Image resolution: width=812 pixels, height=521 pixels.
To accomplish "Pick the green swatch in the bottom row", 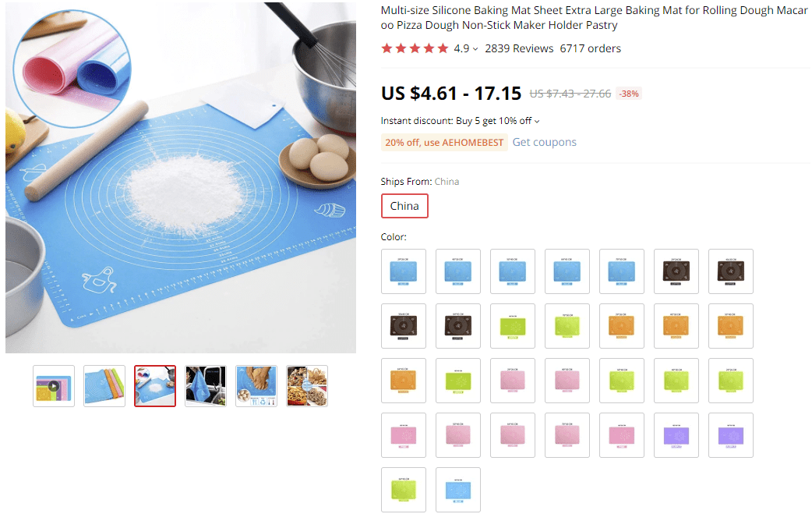I will pos(404,490).
